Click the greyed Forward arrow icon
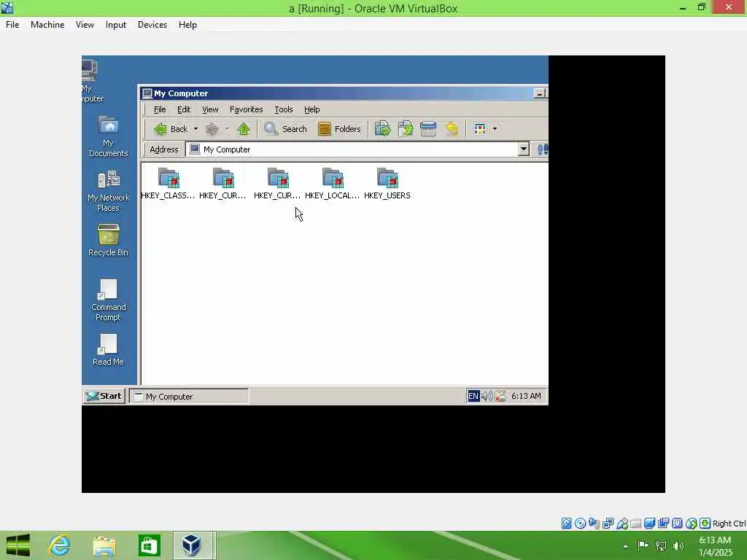This screenshot has height=560, width=747. (x=212, y=129)
